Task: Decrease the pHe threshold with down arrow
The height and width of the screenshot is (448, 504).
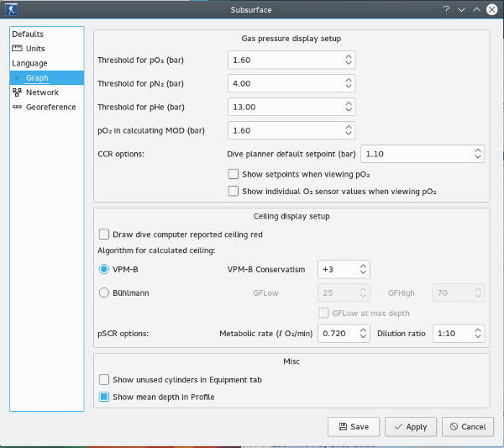Action: (349, 109)
